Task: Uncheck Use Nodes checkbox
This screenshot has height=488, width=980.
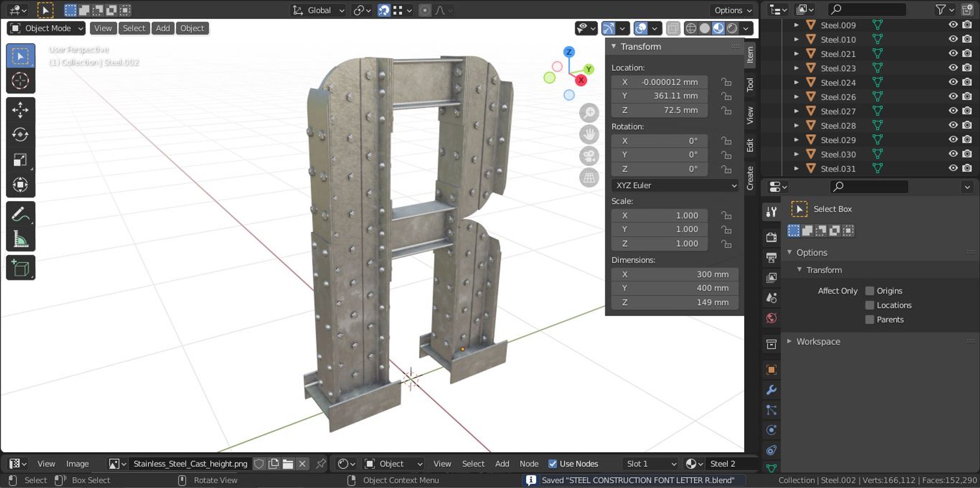Action: (552, 463)
